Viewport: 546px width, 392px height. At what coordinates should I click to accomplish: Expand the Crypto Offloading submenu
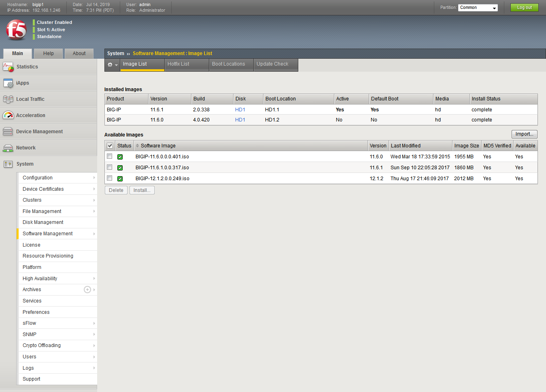point(94,345)
